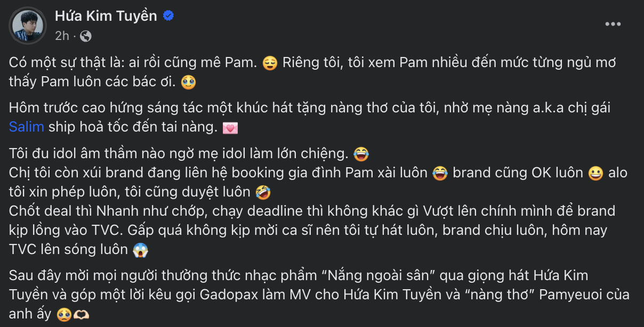Click the relieved face emoji after "mê Pam"

point(270,63)
